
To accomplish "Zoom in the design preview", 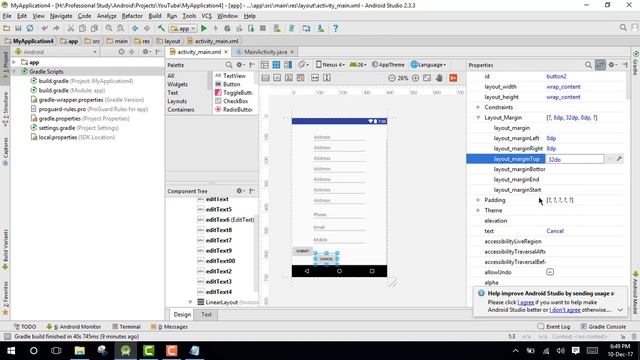I will 416,78.
